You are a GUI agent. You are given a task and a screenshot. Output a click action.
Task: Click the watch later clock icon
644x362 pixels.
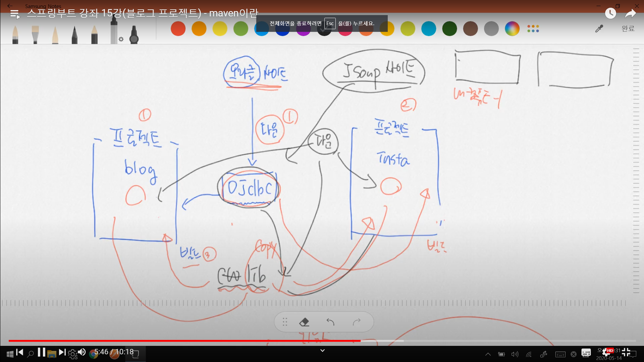(x=610, y=13)
